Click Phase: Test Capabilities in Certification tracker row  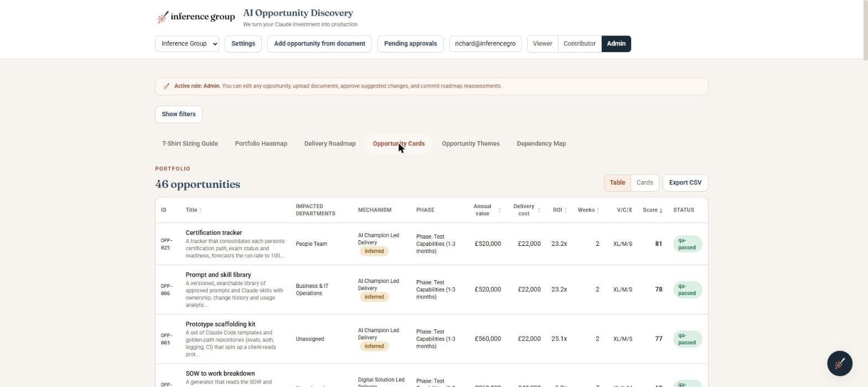tap(436, 244)
